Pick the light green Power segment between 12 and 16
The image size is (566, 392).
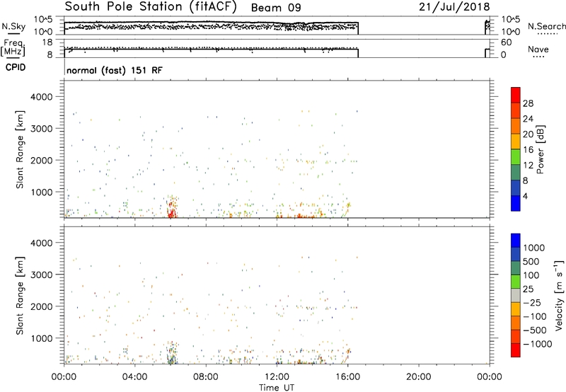(516, 157)
